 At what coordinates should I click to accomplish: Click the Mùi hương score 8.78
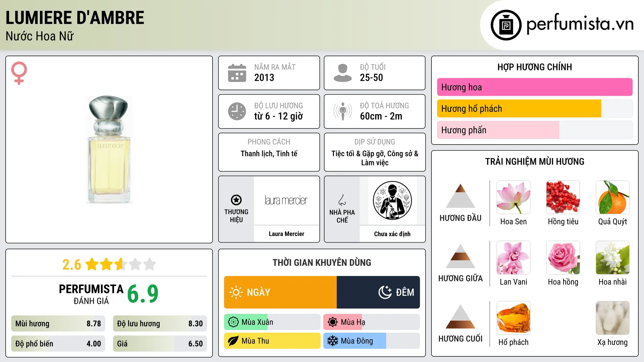coord(94,324)
